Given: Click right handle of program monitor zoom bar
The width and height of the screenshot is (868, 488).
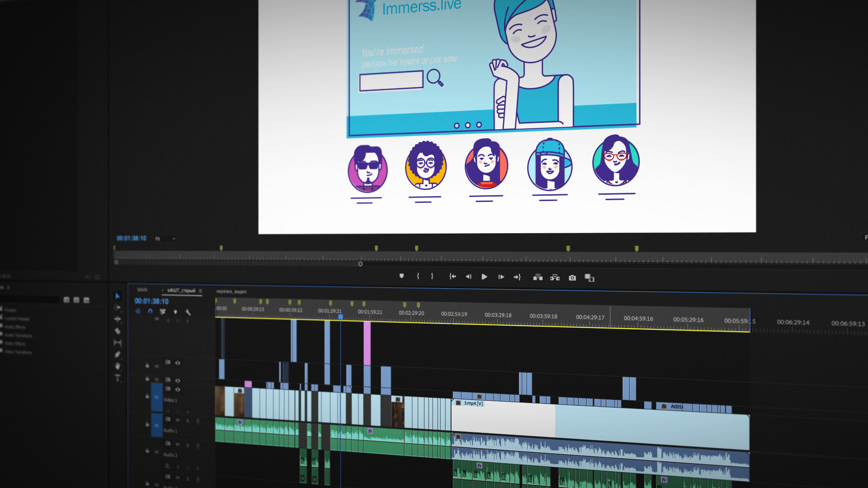Looking at the screenshot, I should tap(360, 264).
